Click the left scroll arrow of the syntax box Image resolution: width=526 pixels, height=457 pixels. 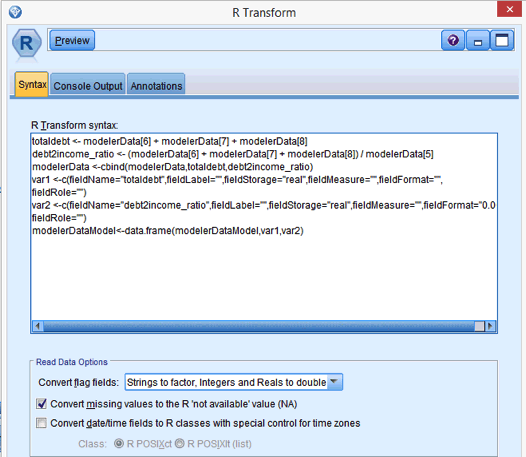coord(38,326)
